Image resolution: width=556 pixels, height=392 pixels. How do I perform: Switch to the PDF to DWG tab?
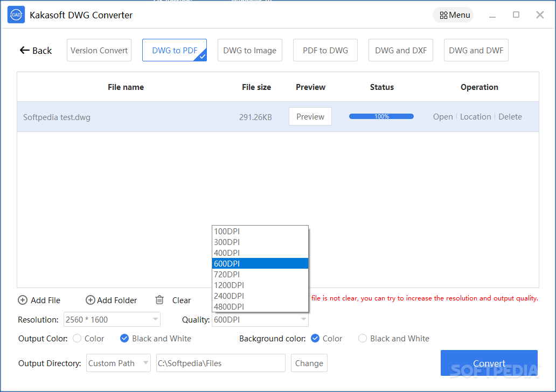click(325, 50)
